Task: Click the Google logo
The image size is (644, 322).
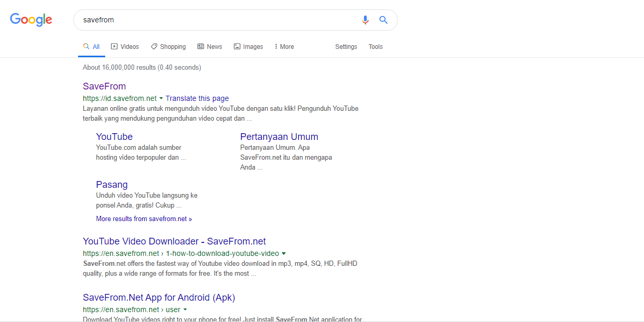Action: pos(31,20)
